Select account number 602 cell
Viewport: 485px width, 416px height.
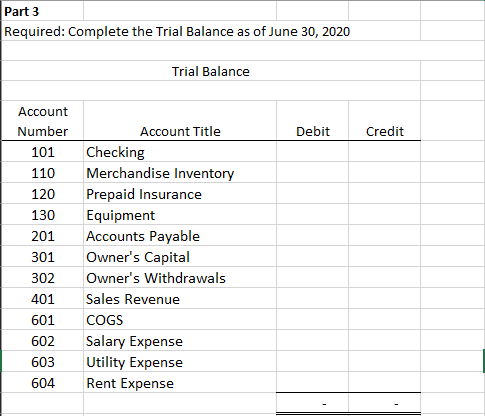(x=42, y=341)
